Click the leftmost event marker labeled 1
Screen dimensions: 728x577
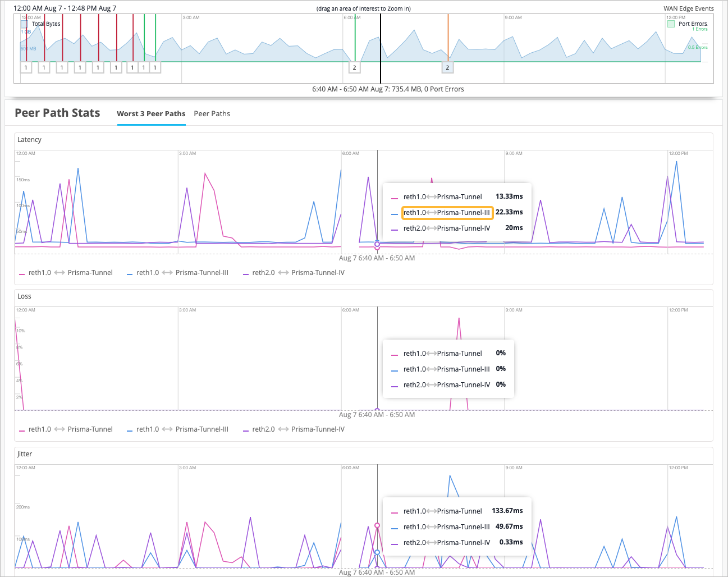[x=26, y=67]
